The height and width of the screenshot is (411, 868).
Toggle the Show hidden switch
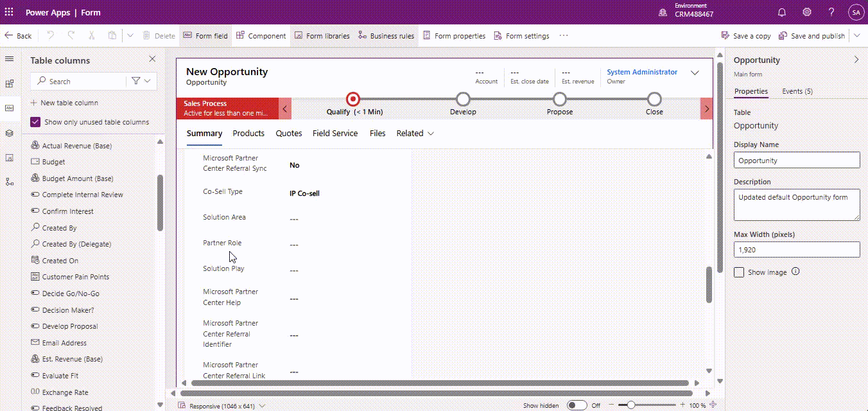coord(577,405)
